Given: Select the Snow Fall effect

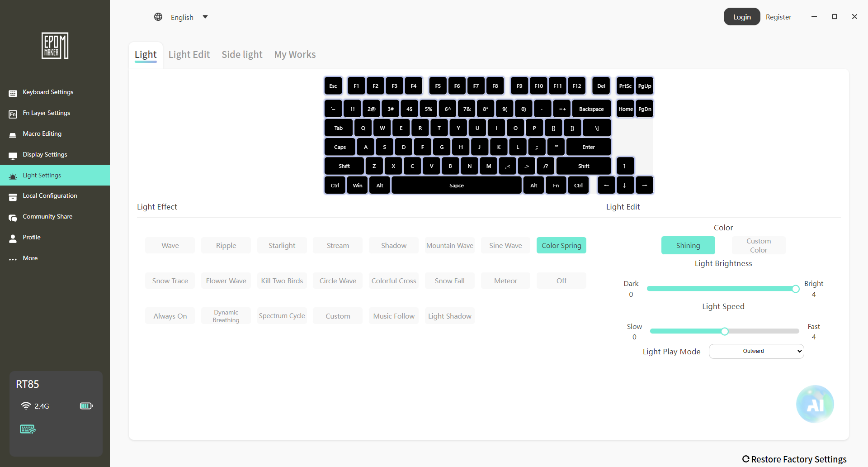Looking at the screenshot, I should [450, 281].
